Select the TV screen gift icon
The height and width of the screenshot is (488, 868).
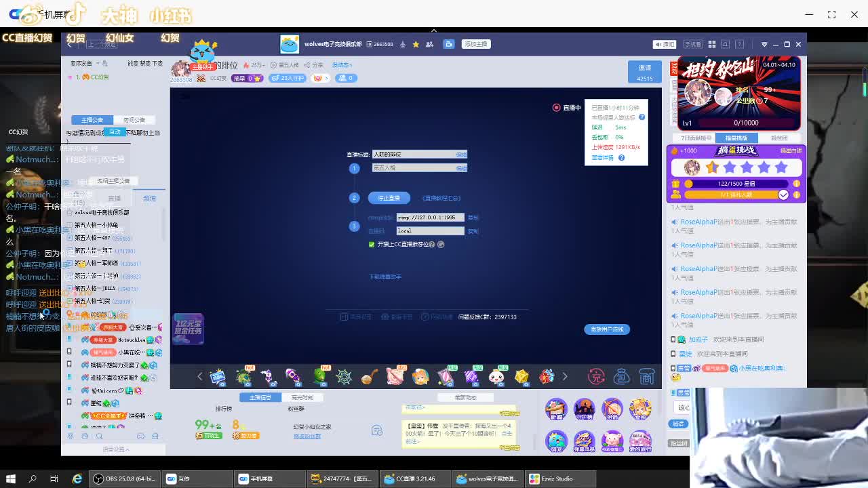[218, 377]
